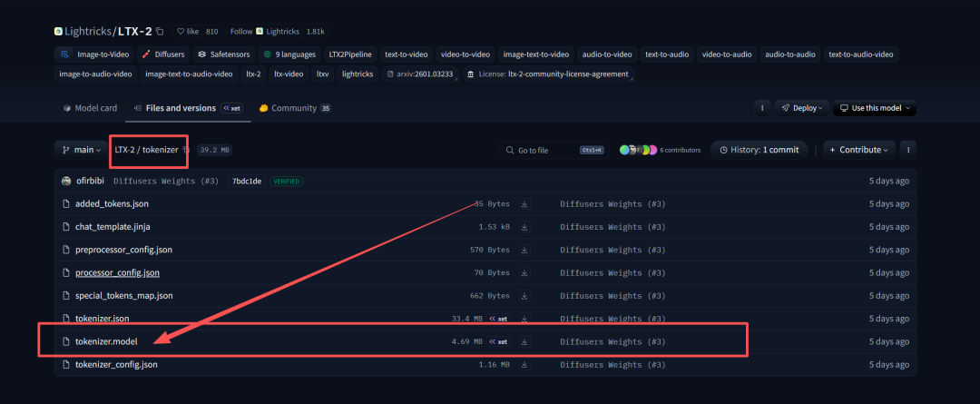Click the image-text-to-audio-video tag
Screen dimensions: 980x404
click(189, 74)
